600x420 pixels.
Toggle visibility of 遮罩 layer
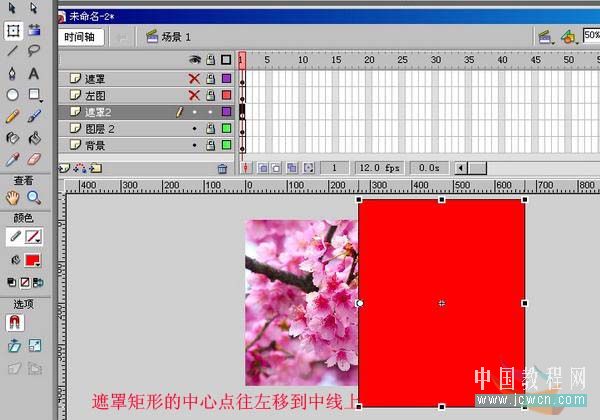pyautogui.click(x=194, y=79)
